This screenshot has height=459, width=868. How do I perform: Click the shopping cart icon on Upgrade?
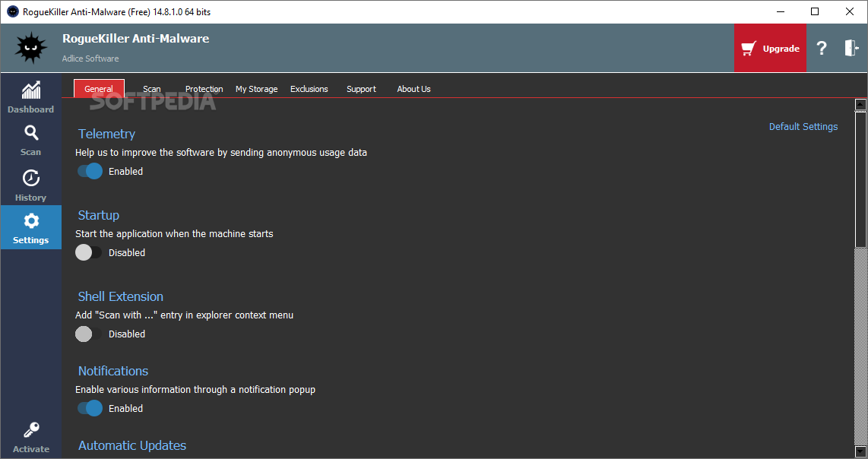point(749,49)
